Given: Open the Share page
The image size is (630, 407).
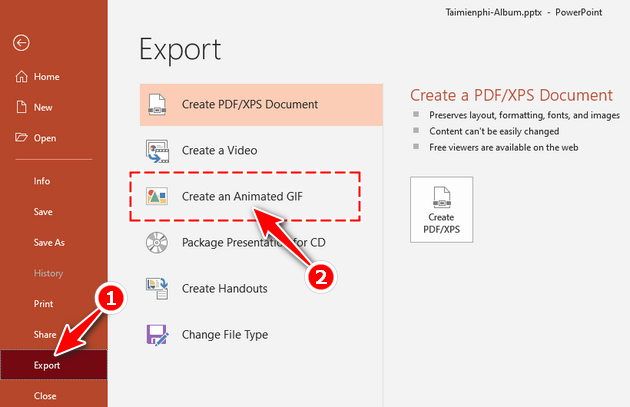Looking at the screenshot, I should point(54,334).
